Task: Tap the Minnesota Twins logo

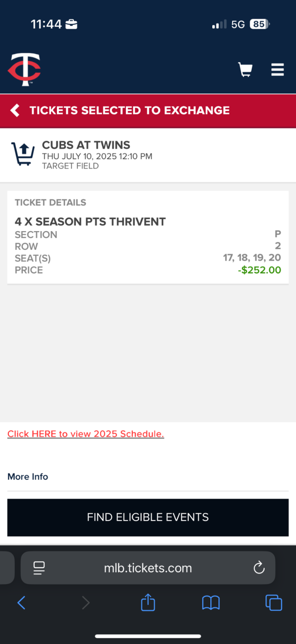Action: pyautogui.click(x=25, y=69)
